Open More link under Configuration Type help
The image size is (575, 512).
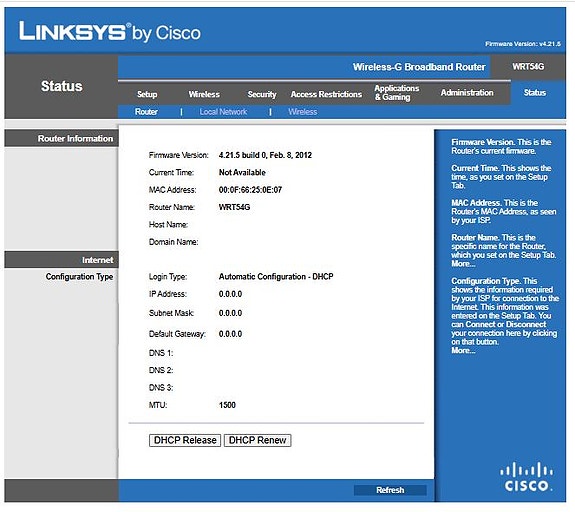coord(463,350)
